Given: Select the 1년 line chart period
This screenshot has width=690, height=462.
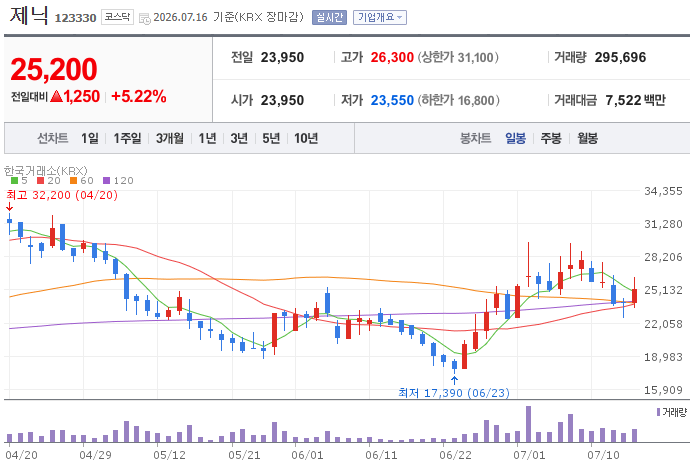Looking at the screenshot, I should click(207, 139).
